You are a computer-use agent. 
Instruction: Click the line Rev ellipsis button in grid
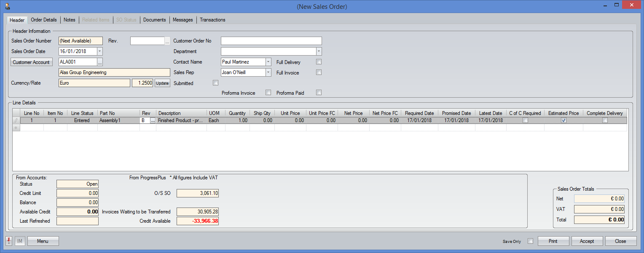153,120
